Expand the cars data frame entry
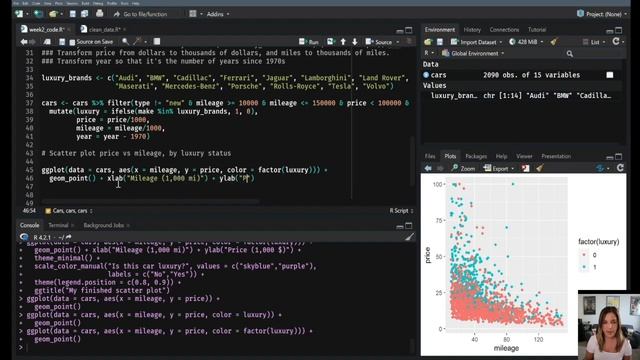The image size is (640, 360). [426, 75]
